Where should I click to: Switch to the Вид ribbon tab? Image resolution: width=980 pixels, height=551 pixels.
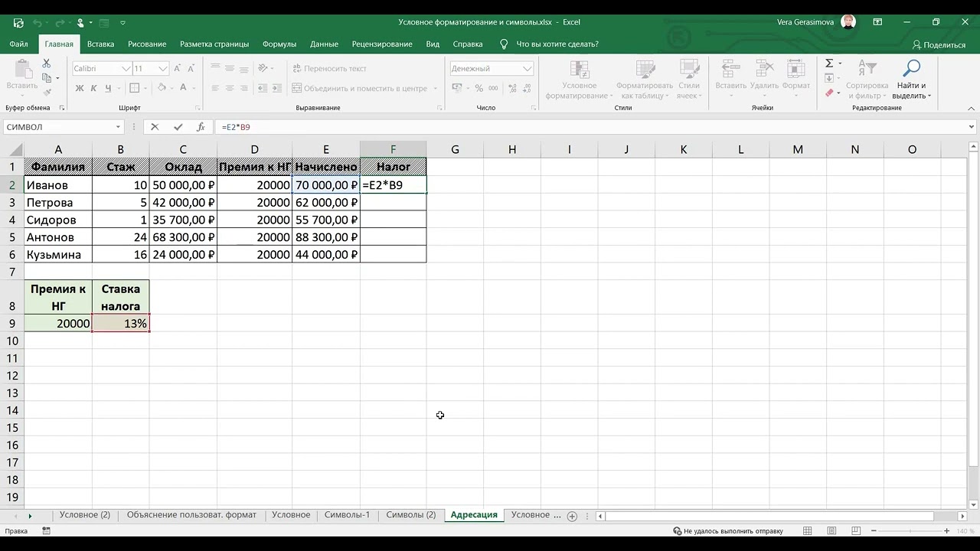click(x=433, y=44)
